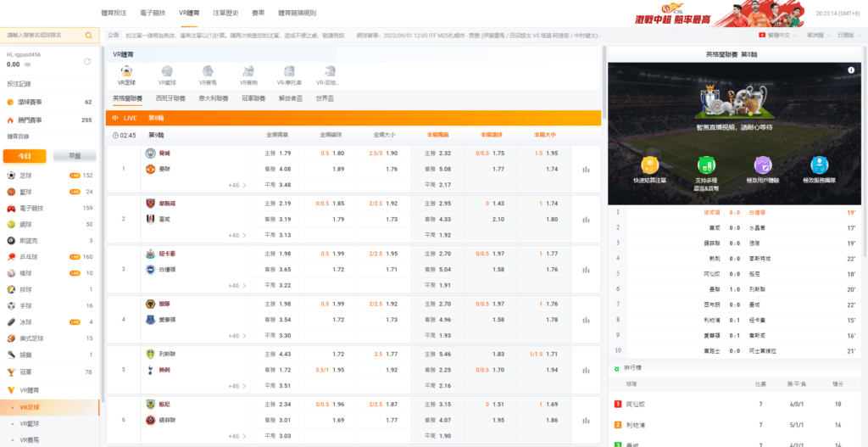Open statistics chart icon for 曼城 match
The width and height of the screenshot is (868, 447).
[x=586, y=169]
